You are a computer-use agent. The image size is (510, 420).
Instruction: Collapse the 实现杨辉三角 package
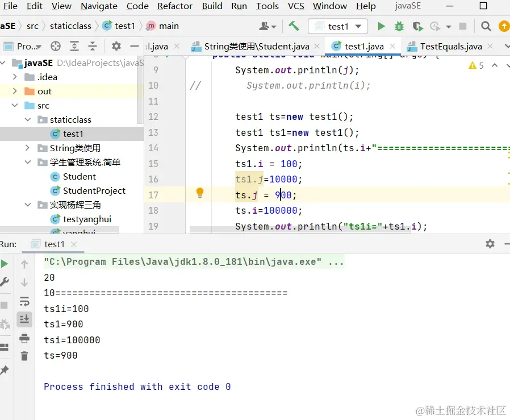[28, 205]
